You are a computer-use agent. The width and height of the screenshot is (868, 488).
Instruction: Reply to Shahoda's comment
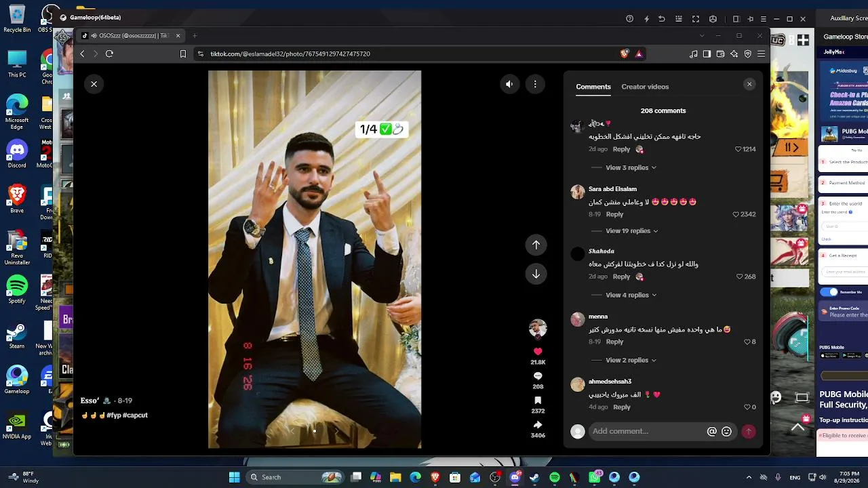(621, 277)
